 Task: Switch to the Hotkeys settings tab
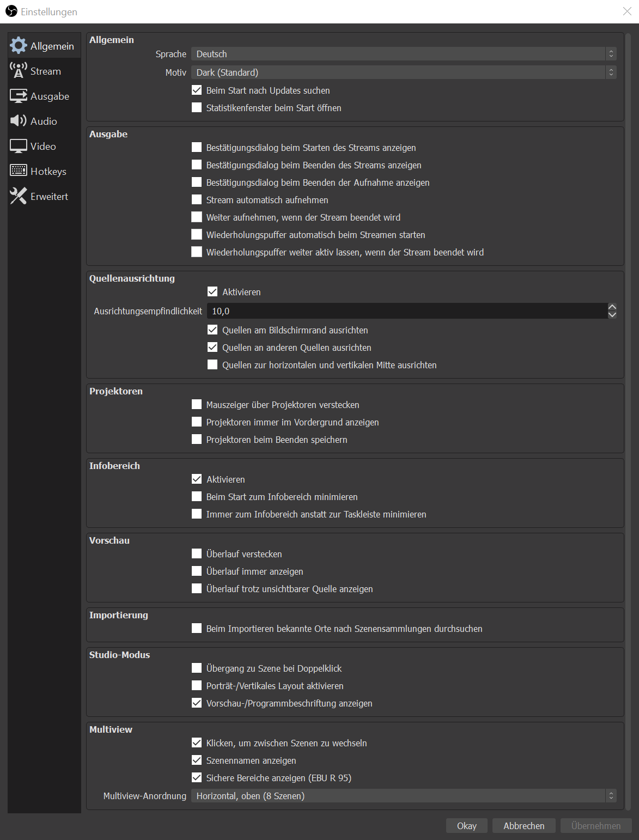(x=48, y=172)
